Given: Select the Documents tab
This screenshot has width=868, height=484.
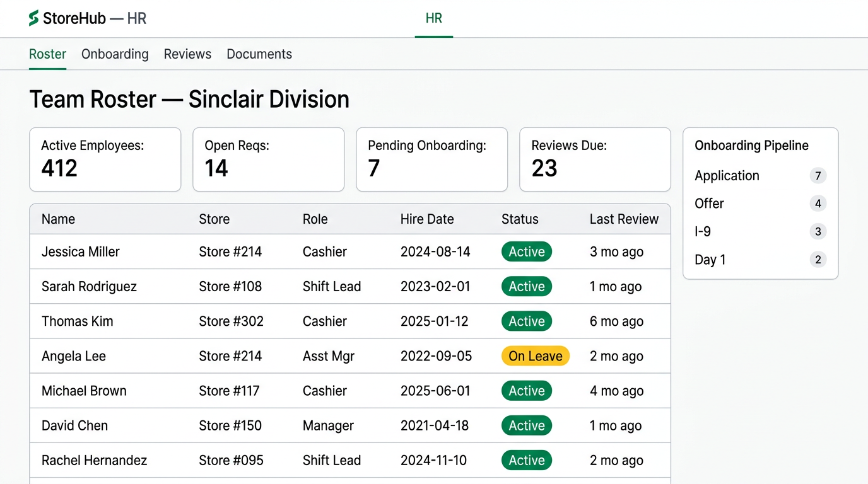Looking at the screenshot, I should [x=259, y=54].
